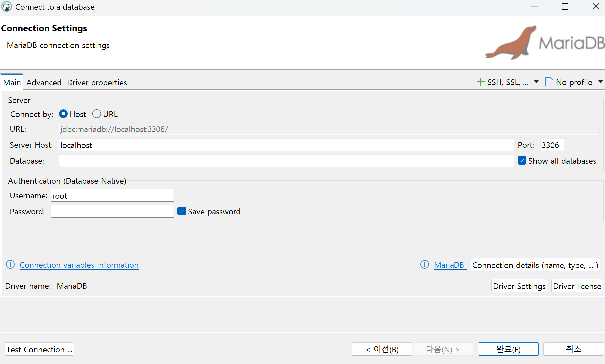Viewport: 605px width, 364px height.
Task: Click the info icon beside Connection variables information
Action: pos(10,265)
